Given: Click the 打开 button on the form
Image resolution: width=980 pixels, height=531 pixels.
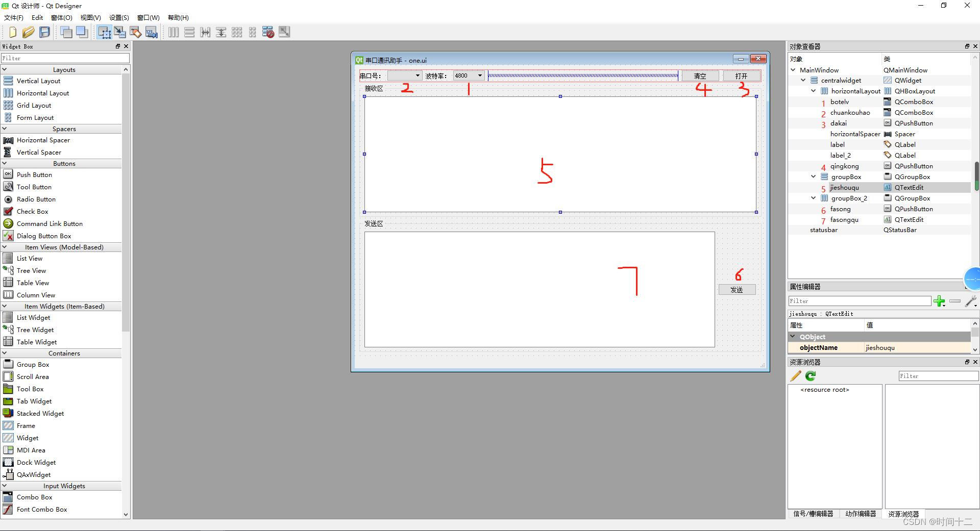Looking at the screenshot, I should pyautogui.click(x=742, y=76).
